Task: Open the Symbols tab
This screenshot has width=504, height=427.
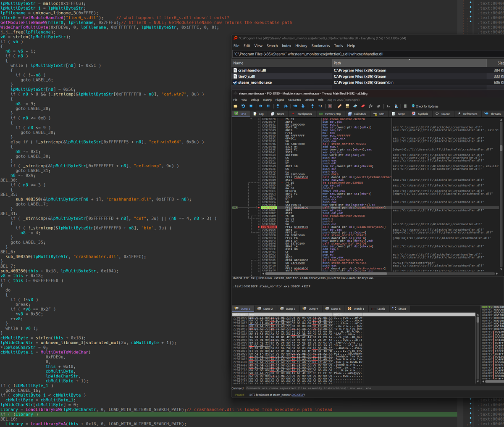Action: click(420, 114)
